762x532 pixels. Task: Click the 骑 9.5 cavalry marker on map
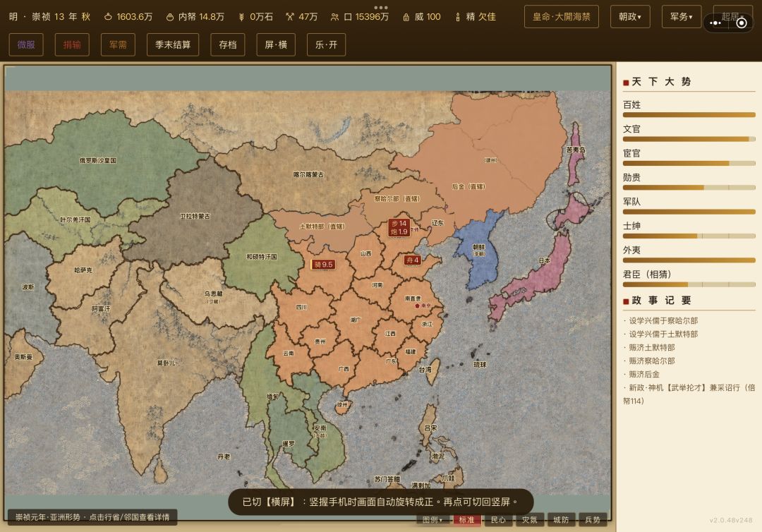click(x=323, y=265)
